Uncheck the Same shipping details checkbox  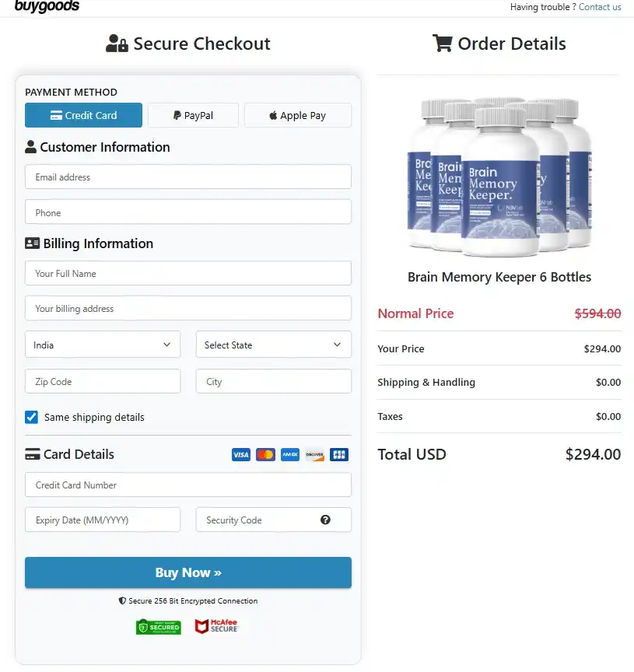[31, 417]
